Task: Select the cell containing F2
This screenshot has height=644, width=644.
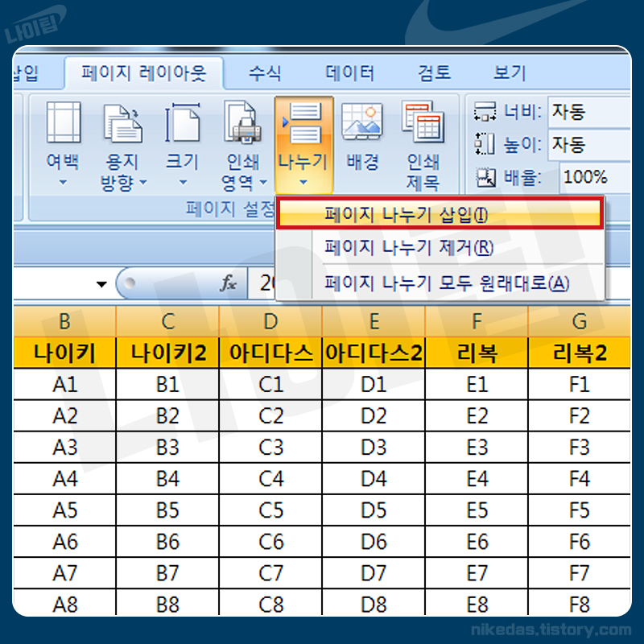Action: tap(580, 416)
